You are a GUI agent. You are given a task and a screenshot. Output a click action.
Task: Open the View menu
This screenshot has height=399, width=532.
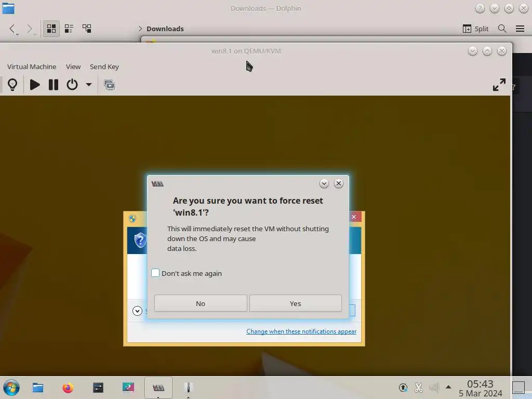(x=73, y=66)
